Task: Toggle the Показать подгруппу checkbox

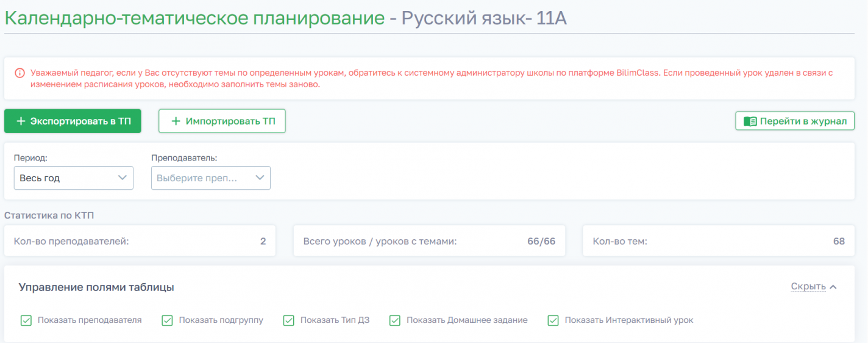Action: 167,320
